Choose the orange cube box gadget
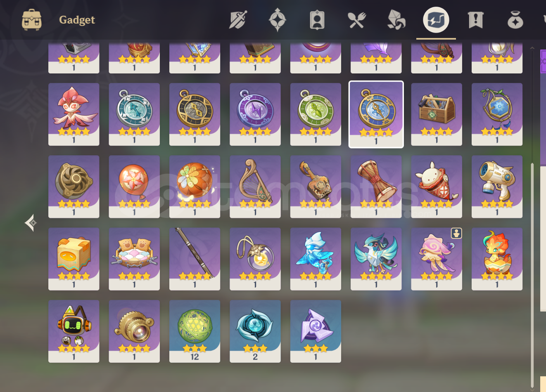Image resolution: width=546 pixels, height=392 pixels. pyautogui.click(x=74, y=259)
